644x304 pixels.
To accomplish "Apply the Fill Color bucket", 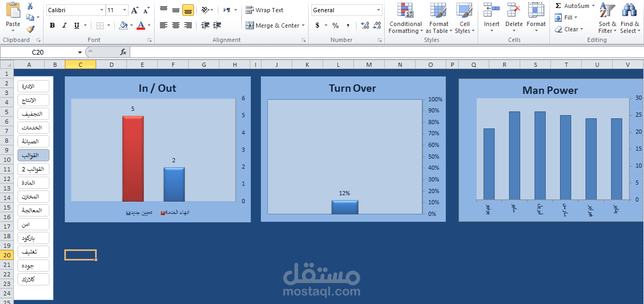I will 123,25.
